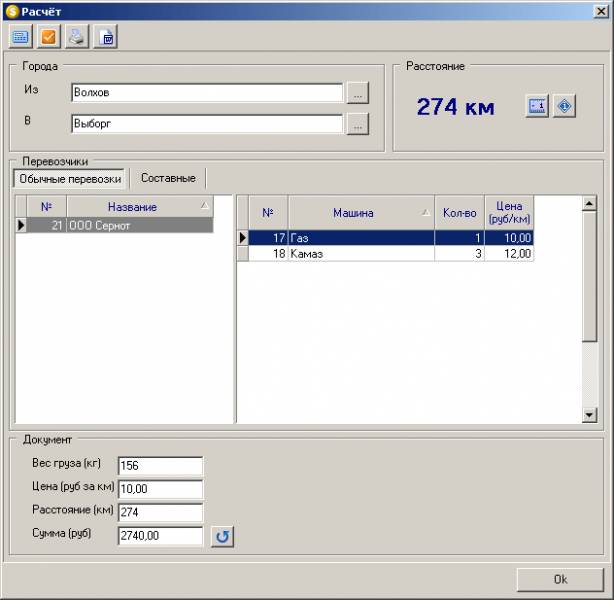
Task: Switch to Составные tab
Action: [x=168, y=178]
